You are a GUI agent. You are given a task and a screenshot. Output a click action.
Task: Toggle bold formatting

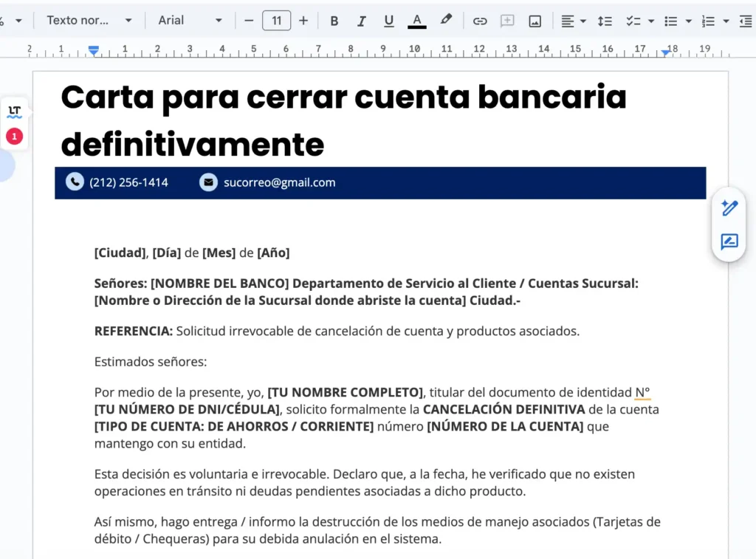334,20
